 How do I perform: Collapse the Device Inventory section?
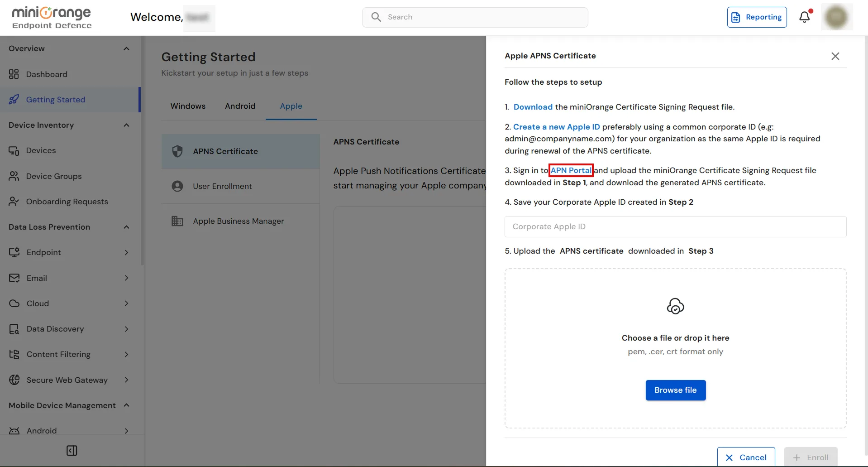[x=127, y=125]
